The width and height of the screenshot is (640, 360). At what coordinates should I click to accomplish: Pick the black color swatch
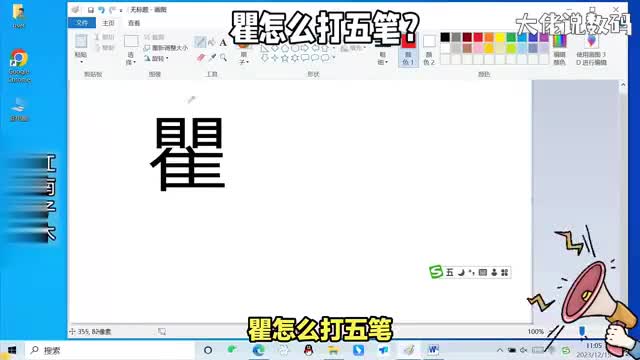coord(445,38)
